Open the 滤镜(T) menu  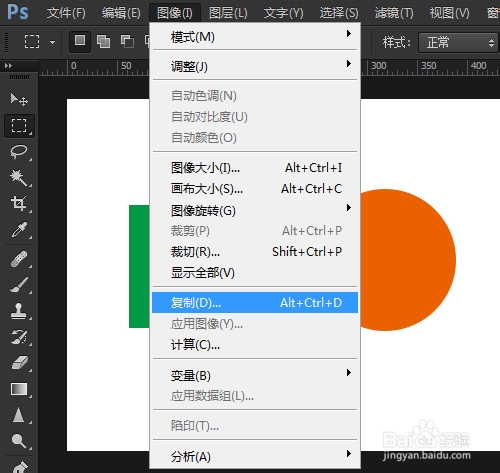click(394, 13)
